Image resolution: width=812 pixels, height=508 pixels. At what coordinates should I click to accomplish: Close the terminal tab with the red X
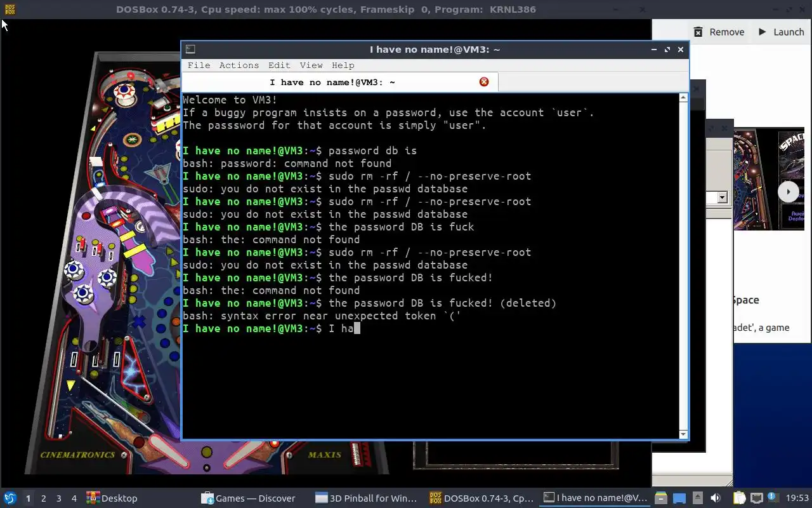(x=484, y=82)
